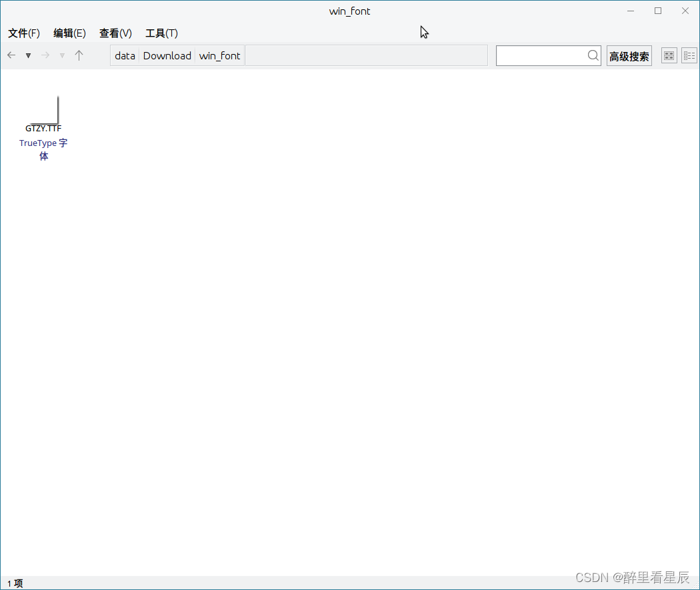The width and height of the screenshot is (700, 590).
Task: Switch to icon grid view
Action: [x=669, y=56]
